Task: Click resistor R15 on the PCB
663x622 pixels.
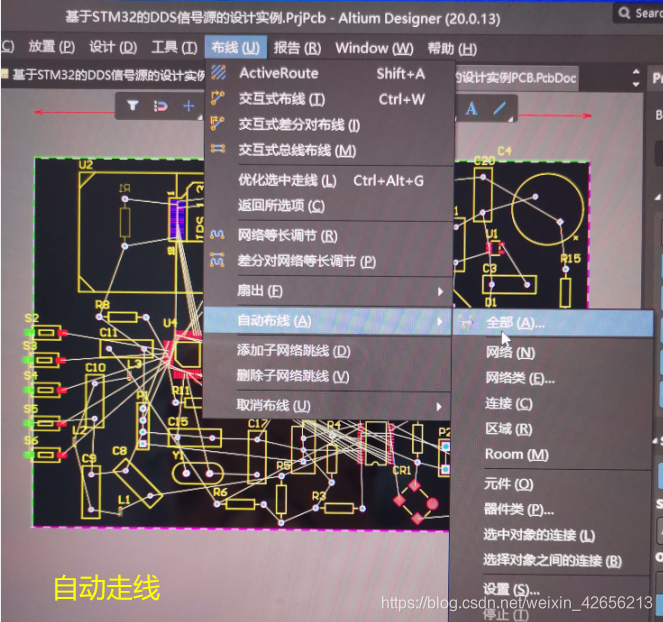Action: (565, 292)
